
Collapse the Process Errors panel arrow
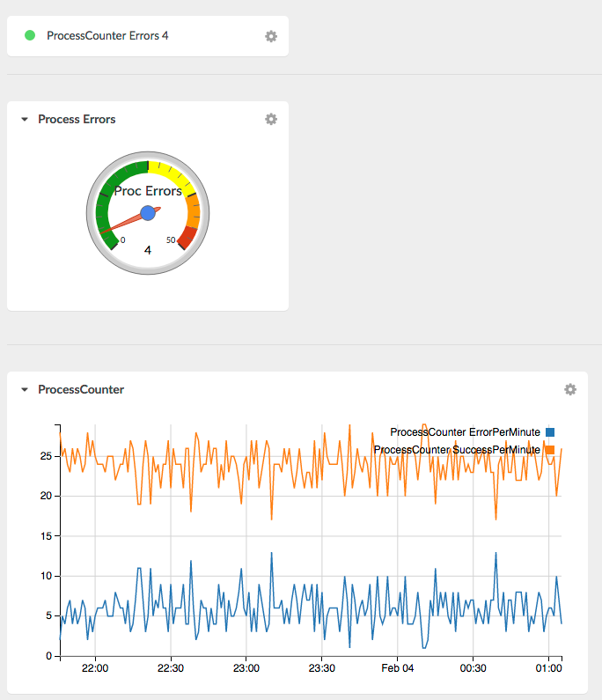click(25, 119)
